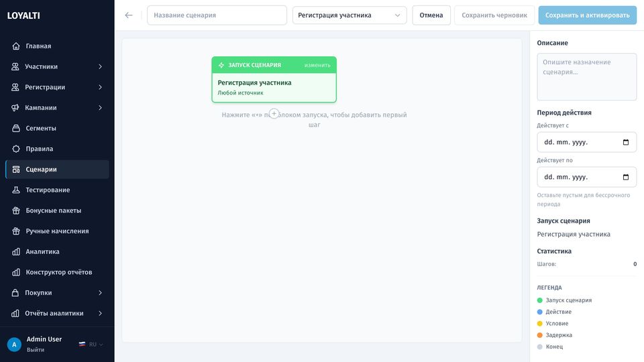The width and height of the screenshot is (644, 362).
Task: Expand the Покупки submenu chevron
Action: click(x=100, y=292)
